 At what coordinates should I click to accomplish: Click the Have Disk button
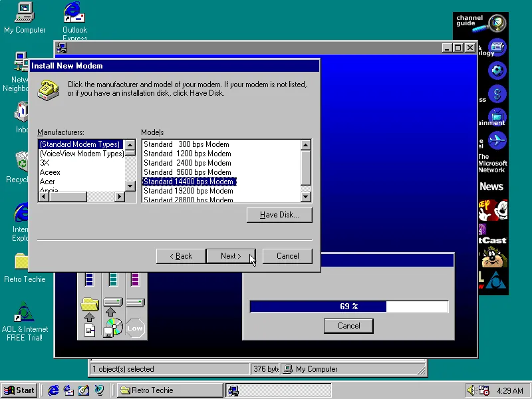(279, 215)
